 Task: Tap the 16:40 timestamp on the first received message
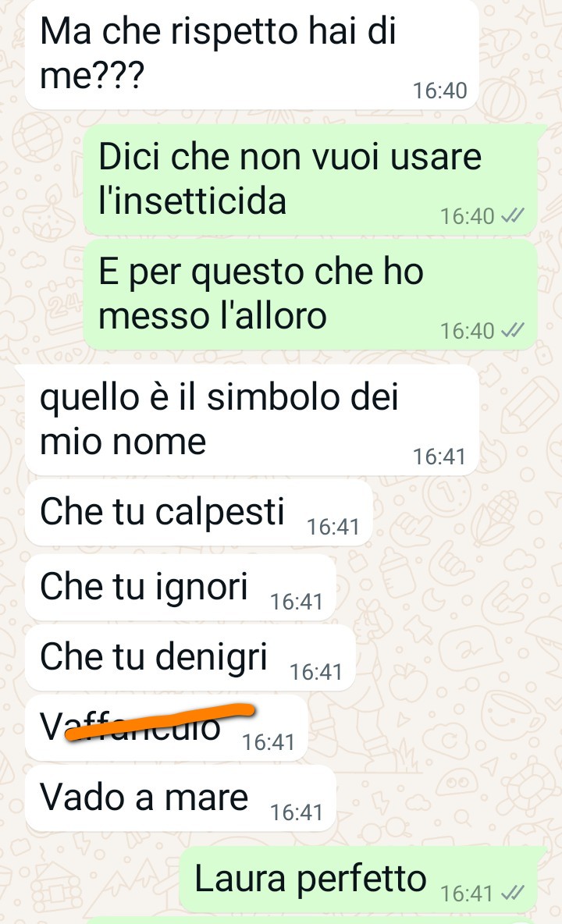coord(439,91)
